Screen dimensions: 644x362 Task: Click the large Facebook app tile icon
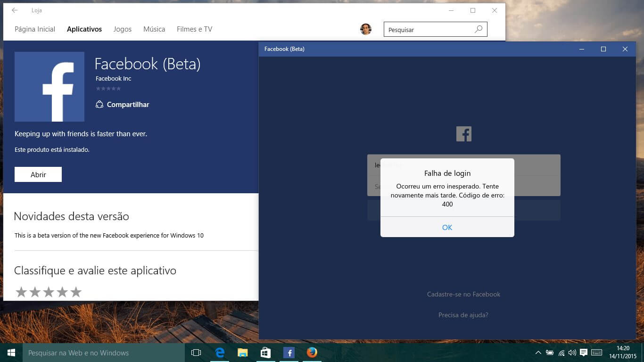click(x=50, y=87)
